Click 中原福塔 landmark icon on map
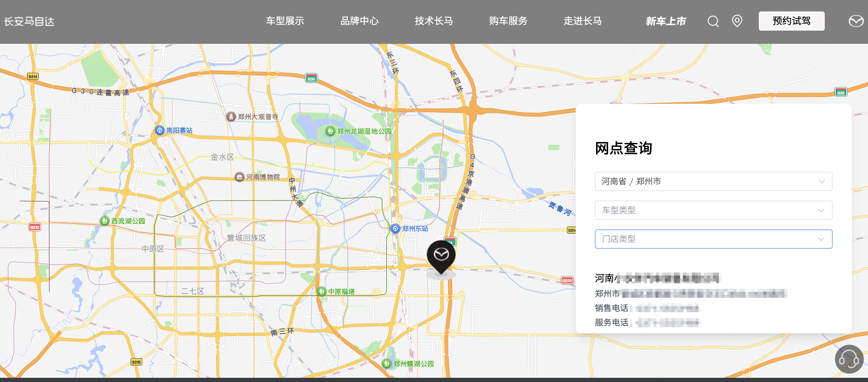Screen dimensions: 868x382 click(x=321, y=291)
